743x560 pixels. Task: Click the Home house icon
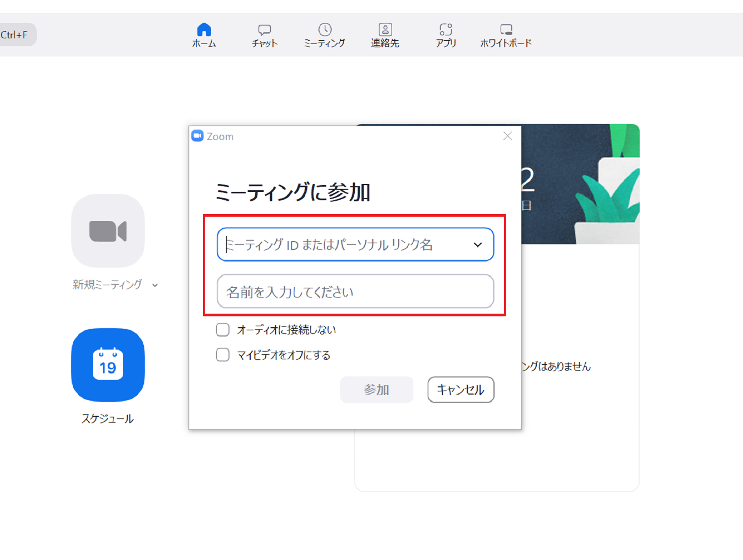pos(204,29)
